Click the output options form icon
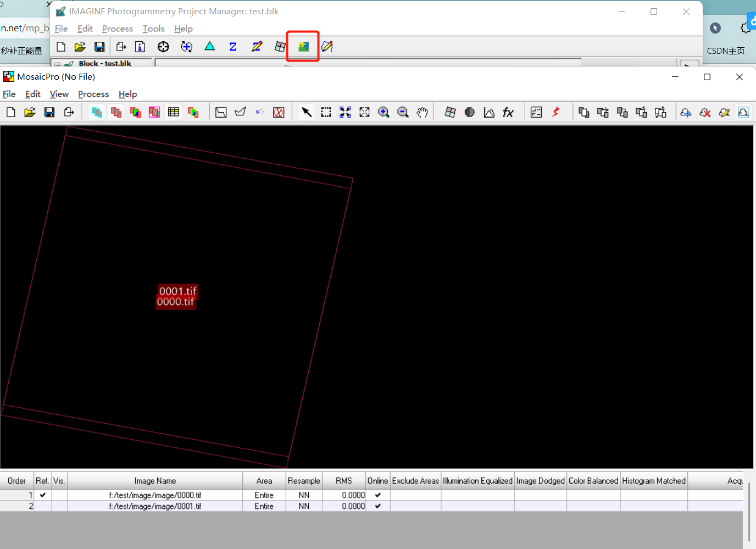 coord(536,112)
